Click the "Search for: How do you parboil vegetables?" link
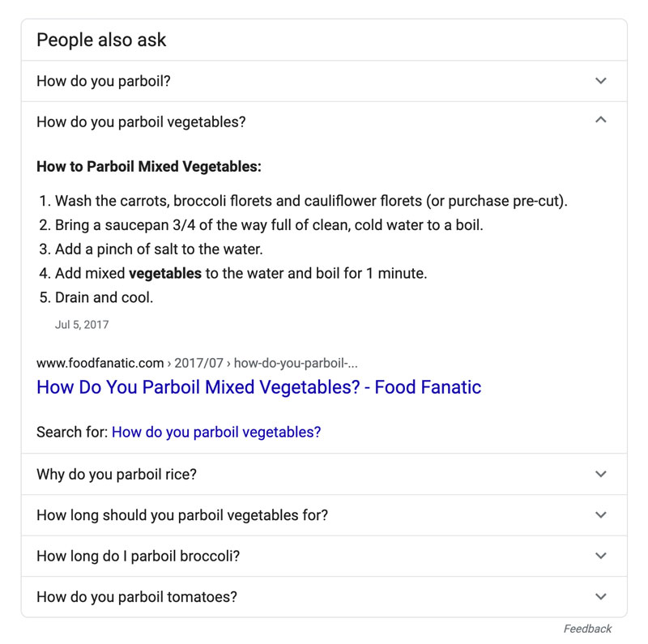The height and width of the screenshot is (644, 648). coord(217,432)
